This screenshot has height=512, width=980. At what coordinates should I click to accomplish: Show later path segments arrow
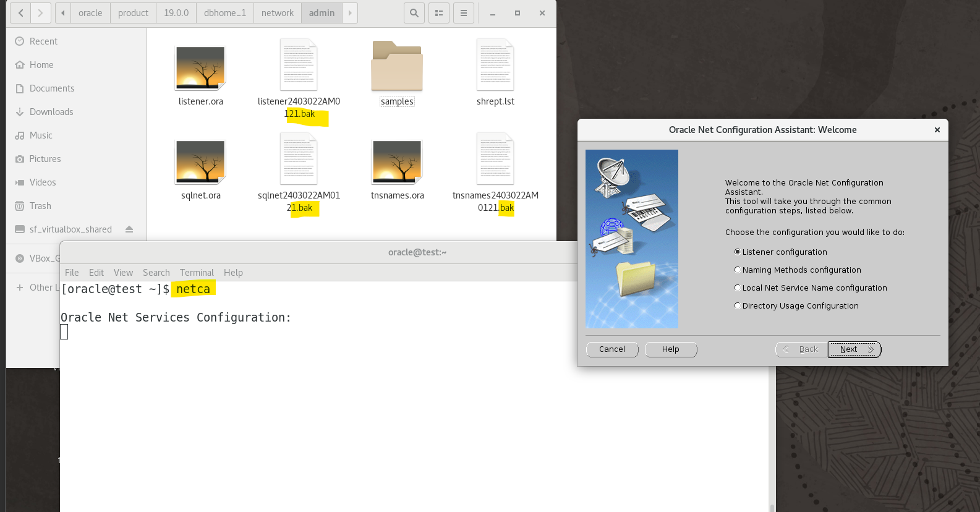coord(350,13)
